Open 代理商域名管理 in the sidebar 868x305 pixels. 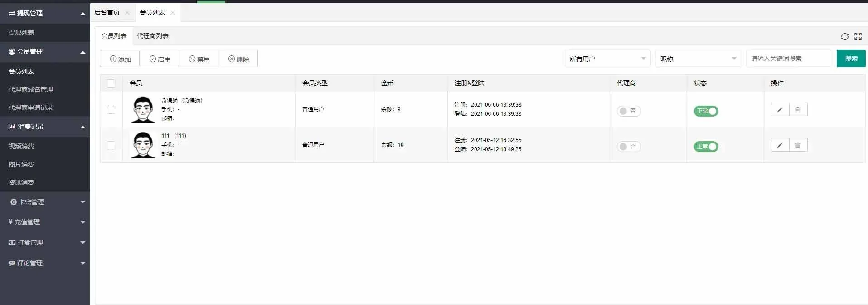pyautogui.click(x=31, y=89)
